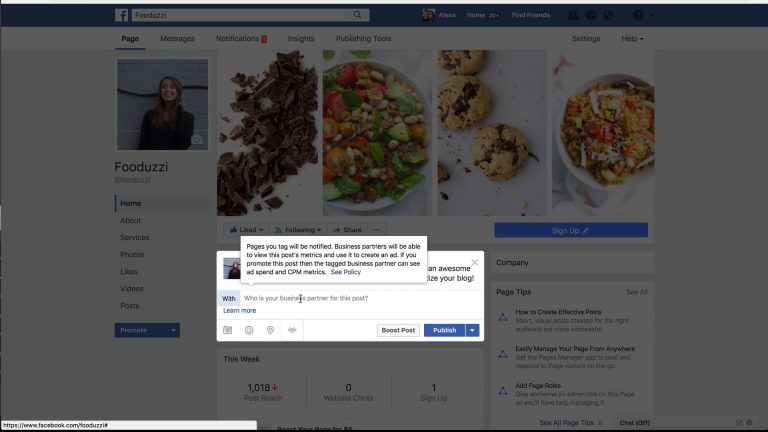Click the Boost Post button

pyautogui.click(x=398, y=330)
